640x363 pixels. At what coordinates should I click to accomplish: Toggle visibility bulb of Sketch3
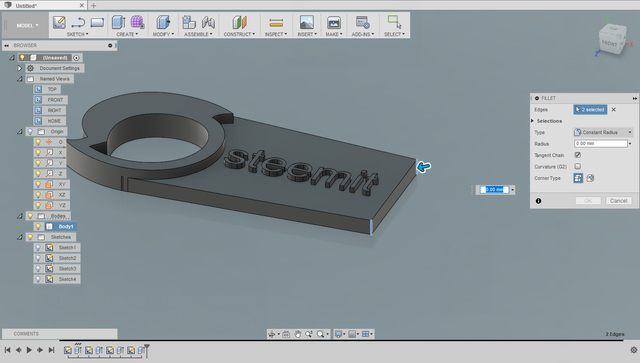[38, 269]
